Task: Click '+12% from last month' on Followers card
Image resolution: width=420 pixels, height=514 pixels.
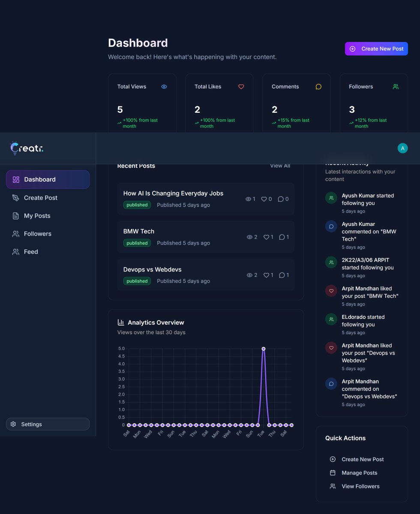Action: (371, 123)
